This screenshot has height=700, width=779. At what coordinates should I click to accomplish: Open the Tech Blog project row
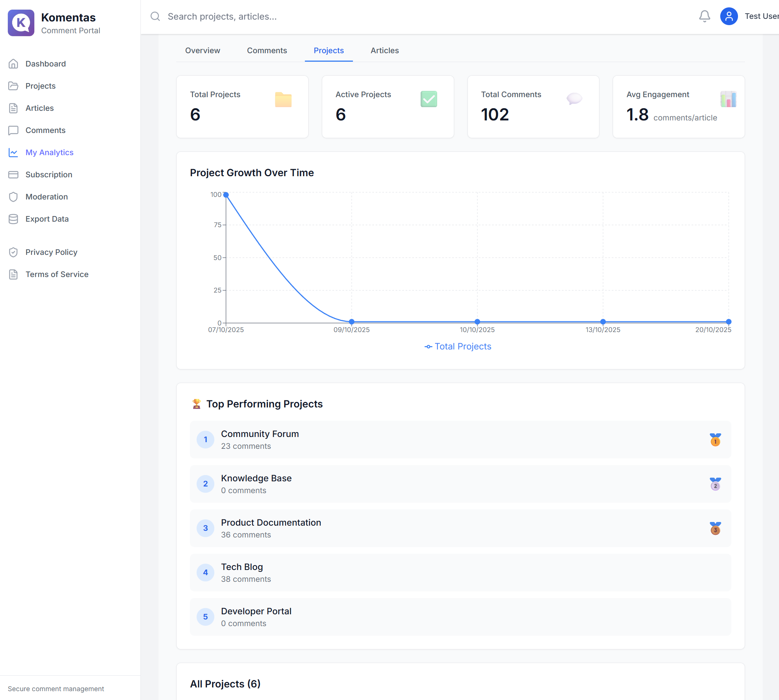[x=460, y=572]
